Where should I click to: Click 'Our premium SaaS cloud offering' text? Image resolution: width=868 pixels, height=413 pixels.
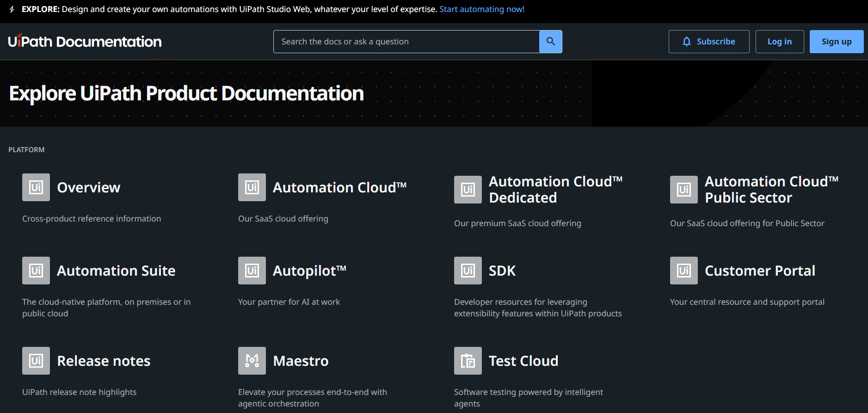(517, 223)
